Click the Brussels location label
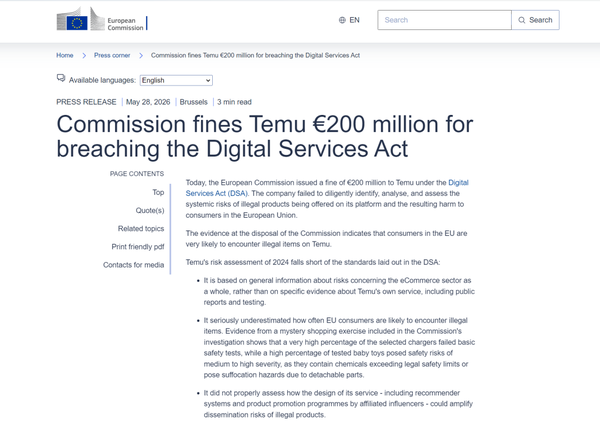The image size is (600, 423). (x=194, y=102)
